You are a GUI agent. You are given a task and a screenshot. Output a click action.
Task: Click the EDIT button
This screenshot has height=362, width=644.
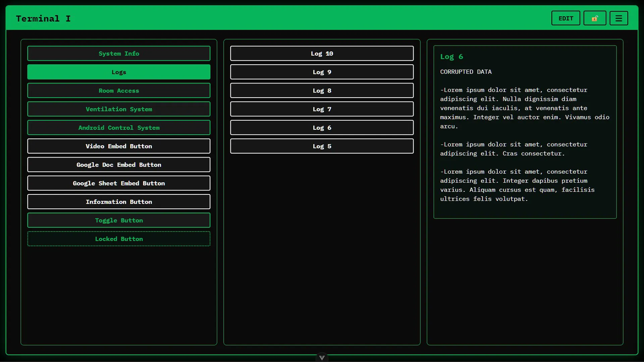(x=566, y=18)
